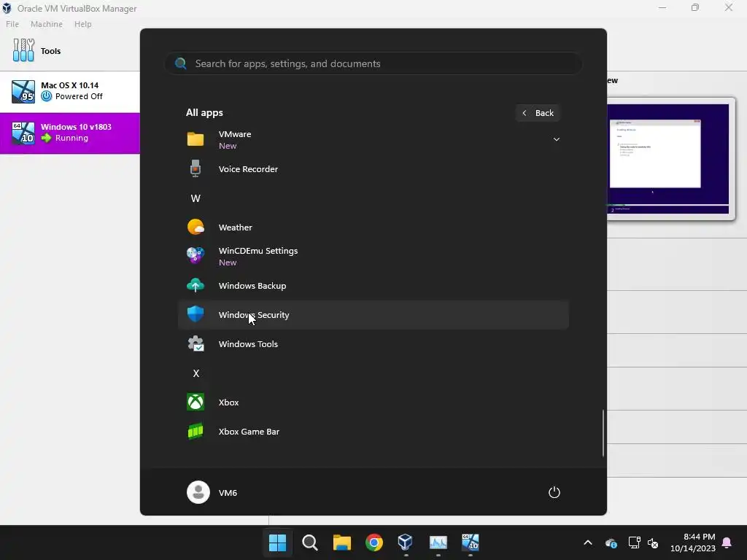Image resolution: width=747 pixels, height=560 pixels.
Task: Launch the Xbox app icon
Action: pyautogui.click(x=196, y=402)
